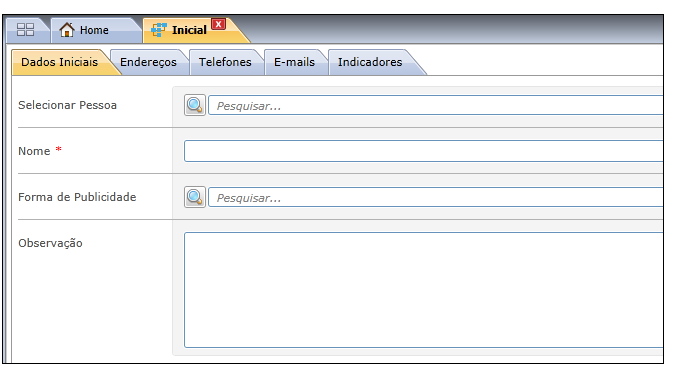
Task: Click the Selecionar Pessoa label
Action: [67, 105]
